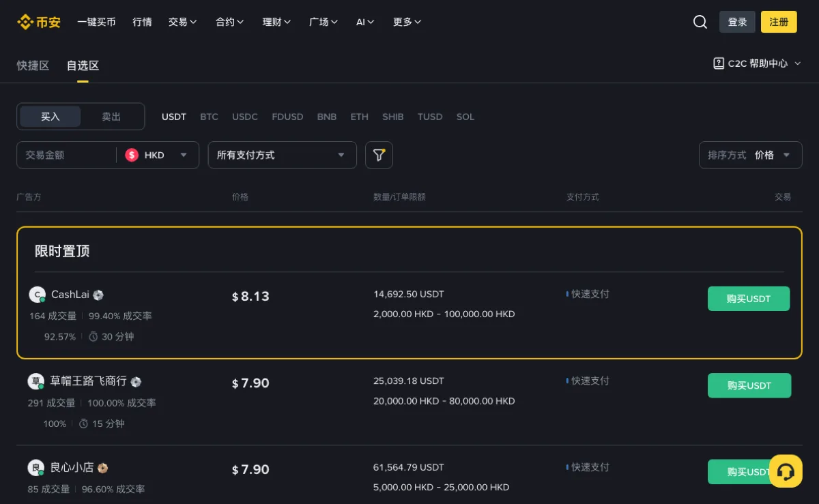The width and height of the screenshot is (819, 504).
Task: Select the ETH coin tab
Action: click(x=360, y=117)
